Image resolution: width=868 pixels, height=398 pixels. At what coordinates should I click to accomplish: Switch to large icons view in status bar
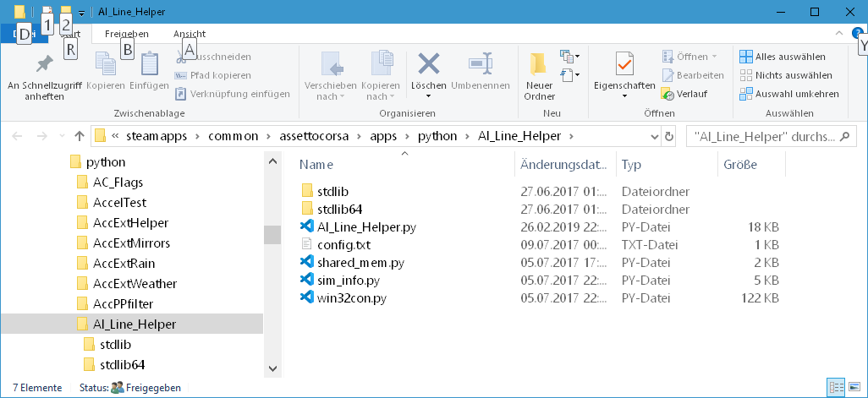pos(854,388)
